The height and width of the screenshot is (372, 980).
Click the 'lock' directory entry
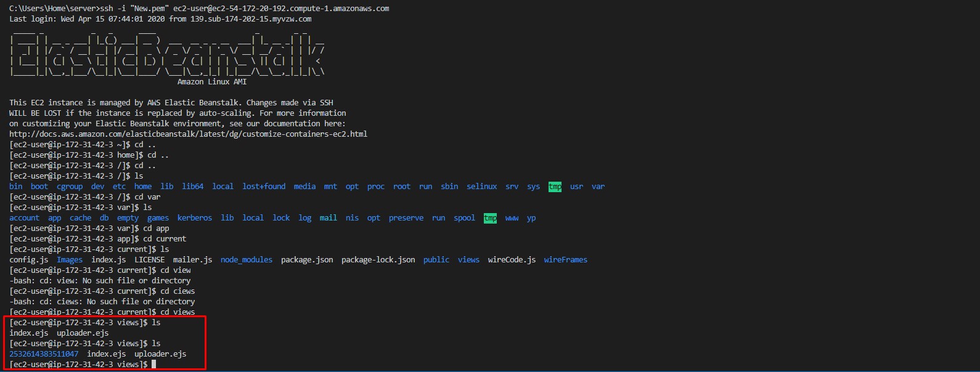pos(282,218)
